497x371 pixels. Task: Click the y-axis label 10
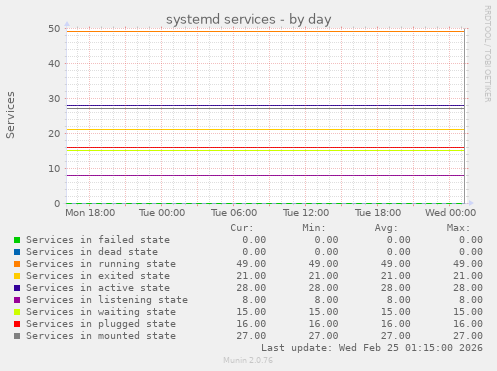54,169
